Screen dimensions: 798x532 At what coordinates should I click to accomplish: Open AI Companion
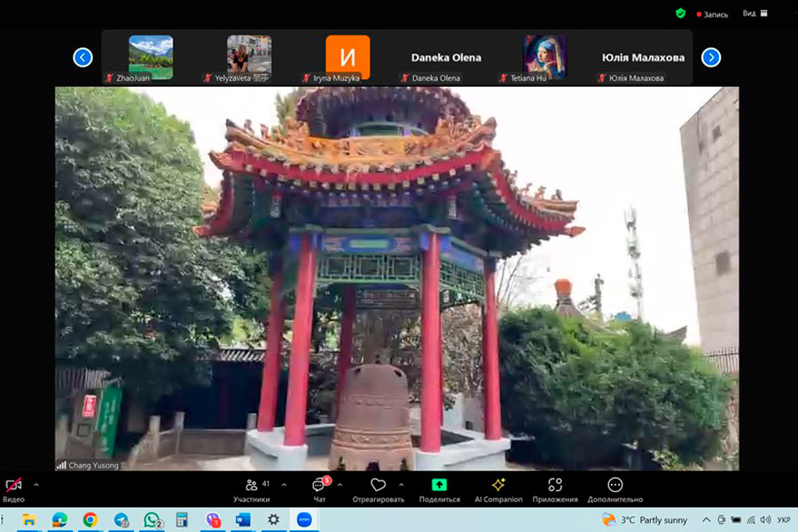[x=498, y=486]
